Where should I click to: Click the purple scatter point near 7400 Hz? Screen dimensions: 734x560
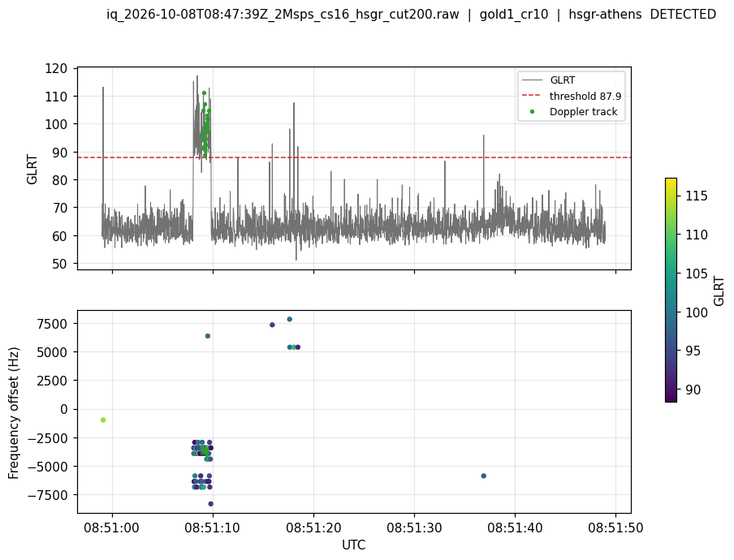[272, 325]
